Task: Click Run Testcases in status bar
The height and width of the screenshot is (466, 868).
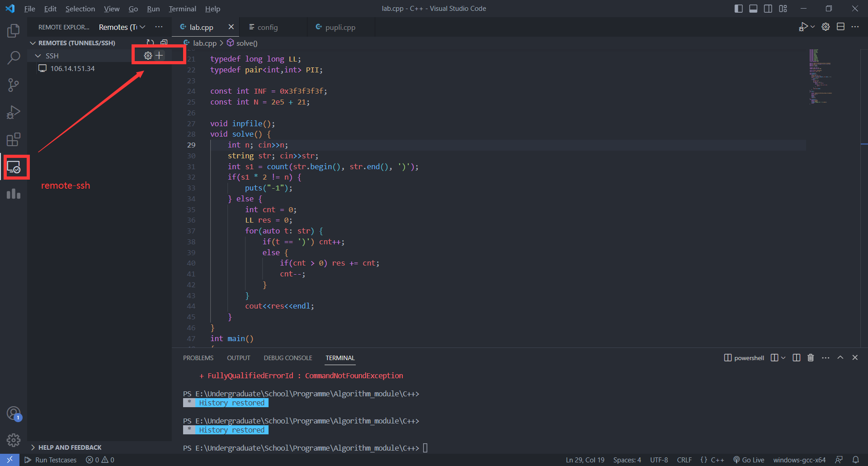Action: [50, 460]
